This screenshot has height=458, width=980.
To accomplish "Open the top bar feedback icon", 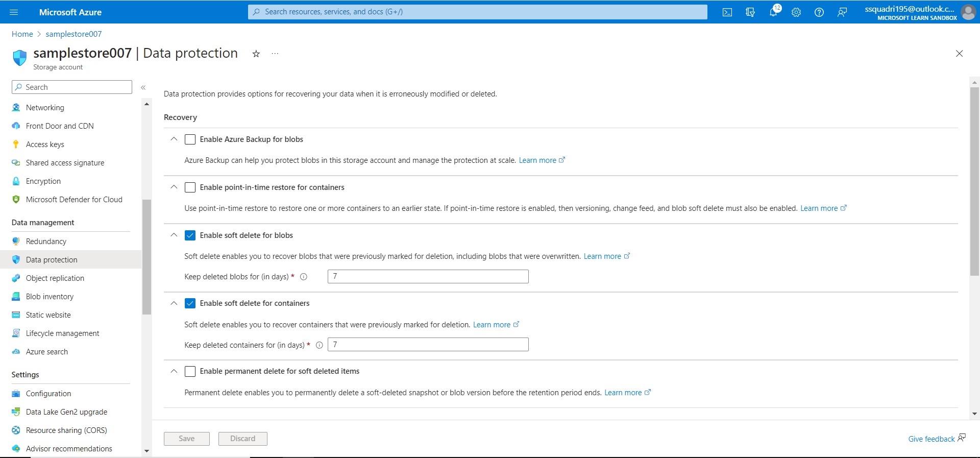I will coord(842,12).
